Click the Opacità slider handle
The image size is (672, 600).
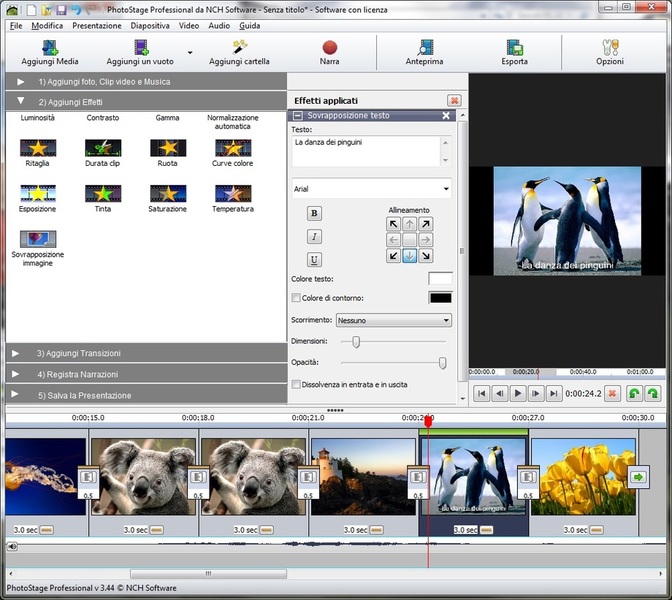pos(443,363)
